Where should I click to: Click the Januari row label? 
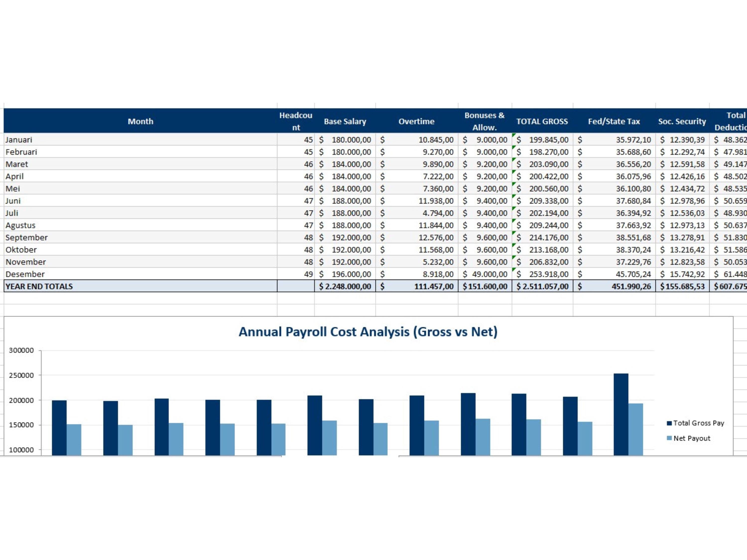(x=140, y=140)
